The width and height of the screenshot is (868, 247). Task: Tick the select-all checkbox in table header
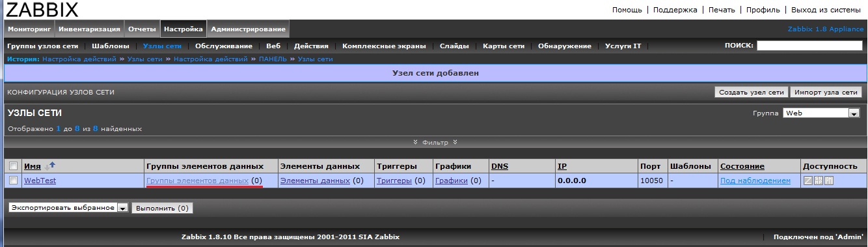point(13,166)
